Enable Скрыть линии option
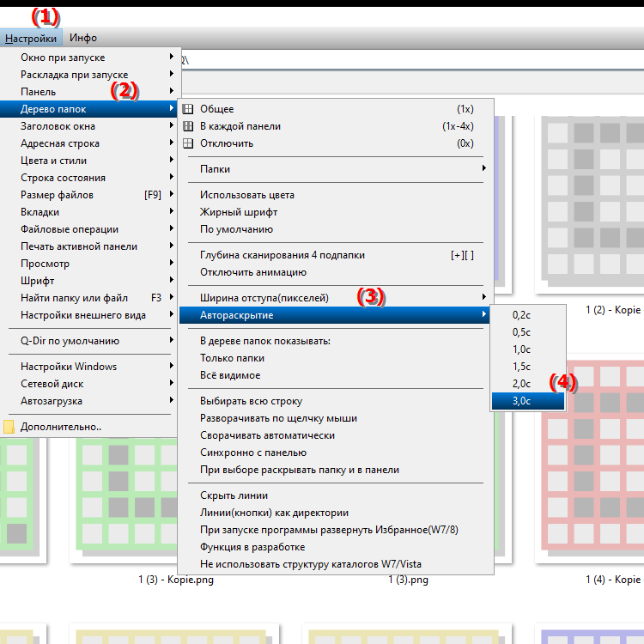The image size is (644, 644). pos(234,495)
